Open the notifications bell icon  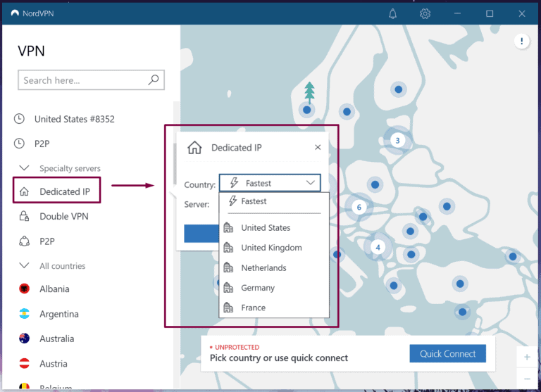pyautogui.click(x=394, y=13)
